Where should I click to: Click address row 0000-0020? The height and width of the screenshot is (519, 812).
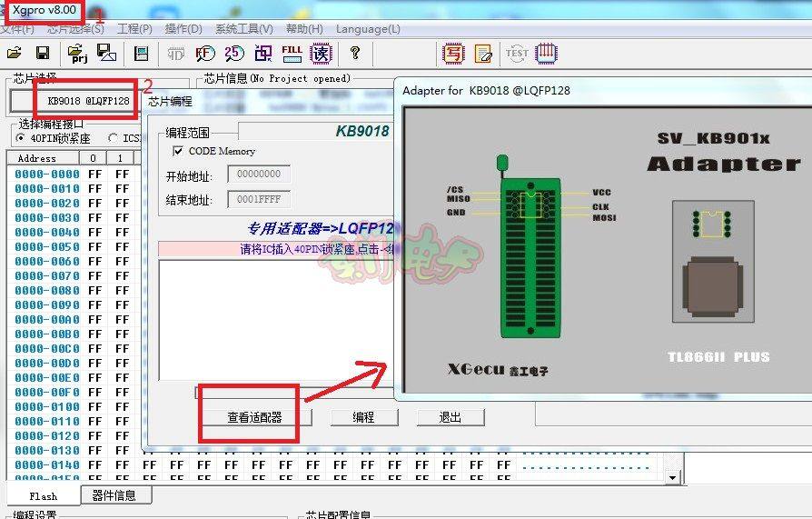pos(47,204)
